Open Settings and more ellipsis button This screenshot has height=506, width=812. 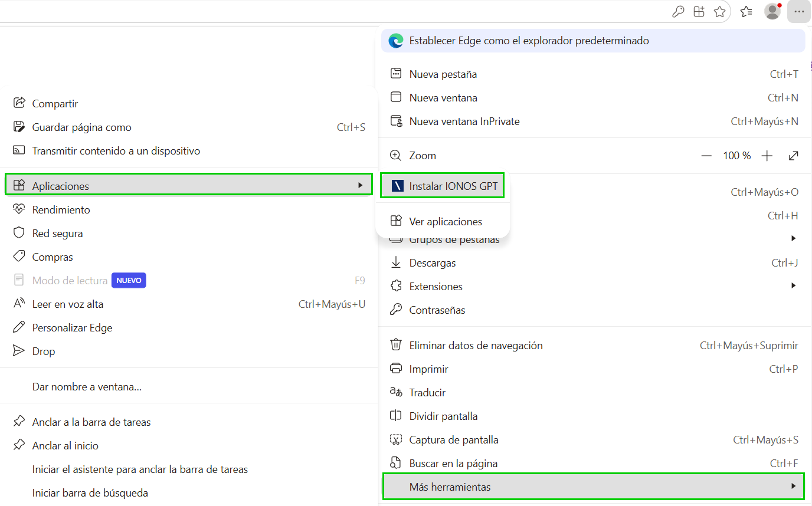(x=799, y=11)
